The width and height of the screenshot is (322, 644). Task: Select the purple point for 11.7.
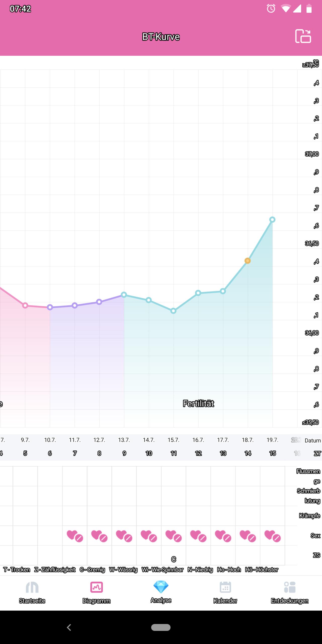tap(74, 306)
